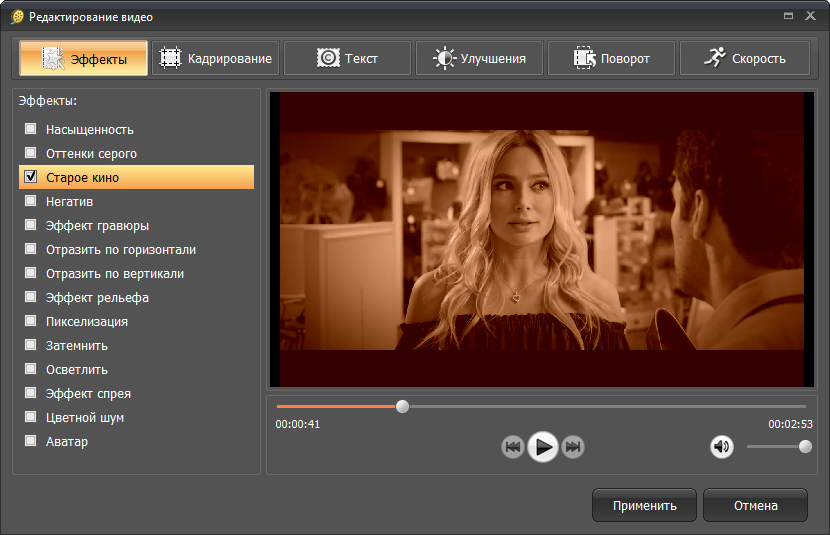Click the video timeline seek handle
The image size is (830, 535).
click(402, 406)
